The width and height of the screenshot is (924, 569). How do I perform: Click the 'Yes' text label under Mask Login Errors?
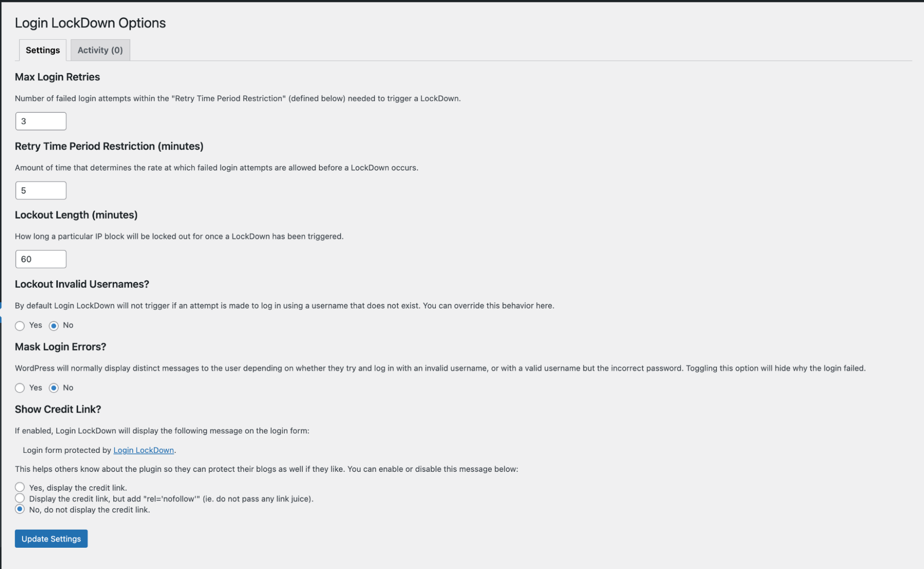(36, 388)
